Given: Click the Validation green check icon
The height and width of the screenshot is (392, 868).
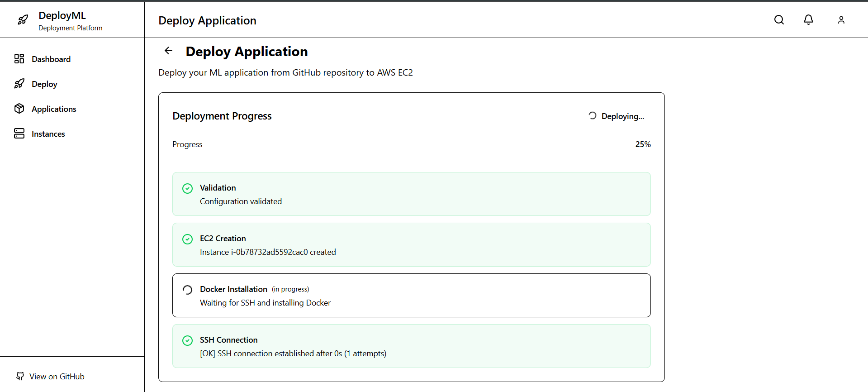Looking at the screenshot, I should (x=187, y=188).
